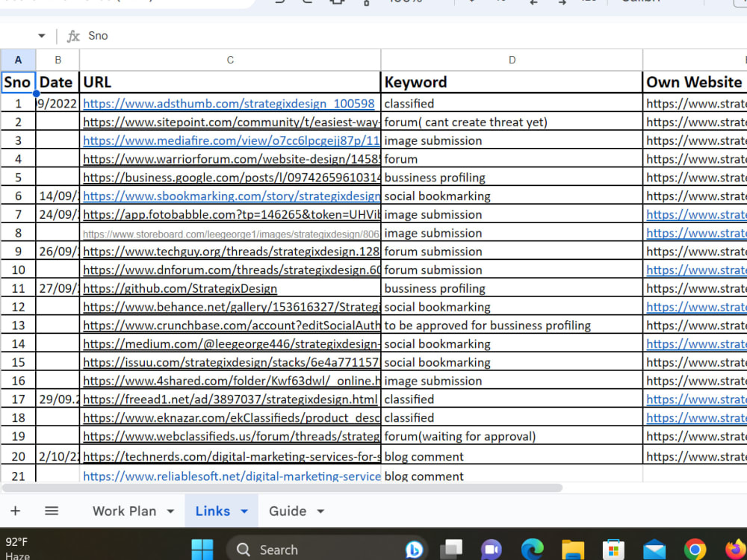This screenshot has height=560, width=747.
Task: Open the reliablesoft.net digital-marketing link
Action: pyautogui.click(x=231, y=476)
